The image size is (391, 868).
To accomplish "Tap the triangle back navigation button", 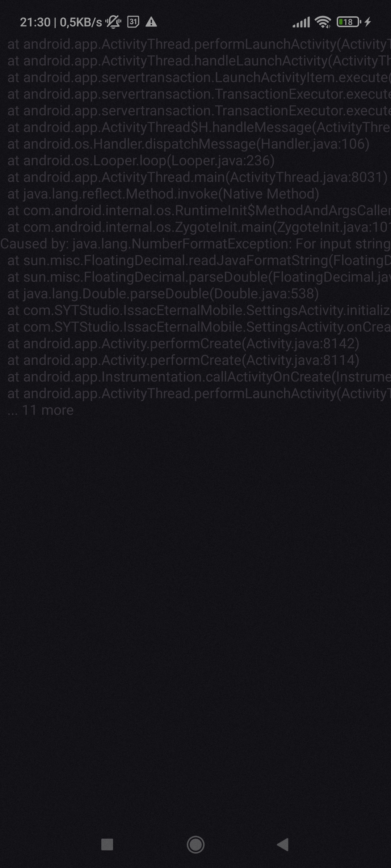I will point(283,844).
